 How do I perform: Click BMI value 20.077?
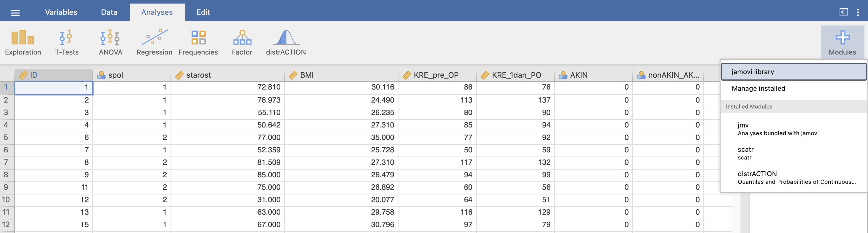click(341, 200)
